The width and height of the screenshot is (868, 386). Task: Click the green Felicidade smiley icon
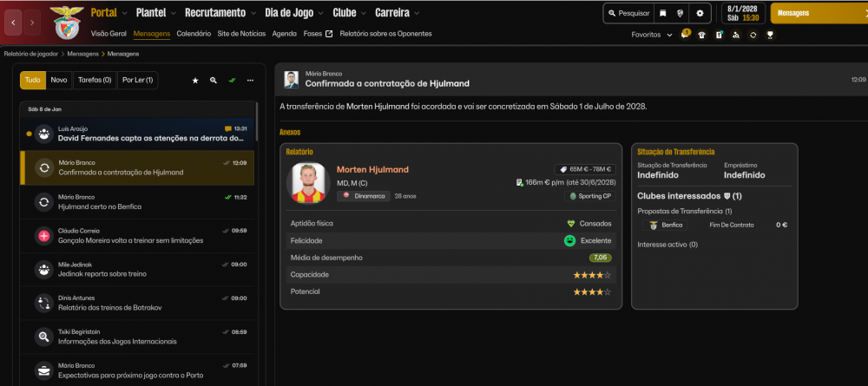tap(569, 240)
